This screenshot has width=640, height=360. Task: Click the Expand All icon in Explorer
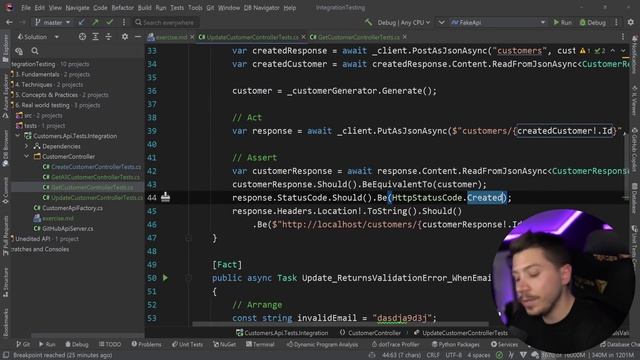tap(95, 37)
